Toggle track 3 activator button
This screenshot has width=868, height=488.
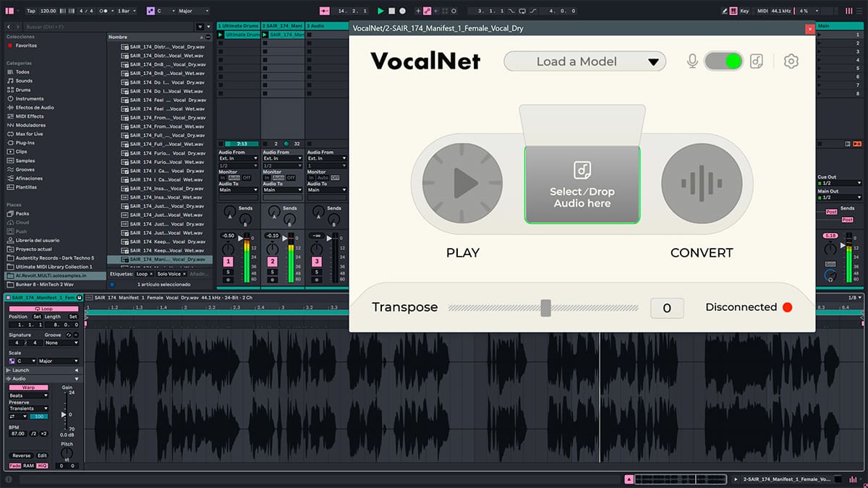coord(316,262)
